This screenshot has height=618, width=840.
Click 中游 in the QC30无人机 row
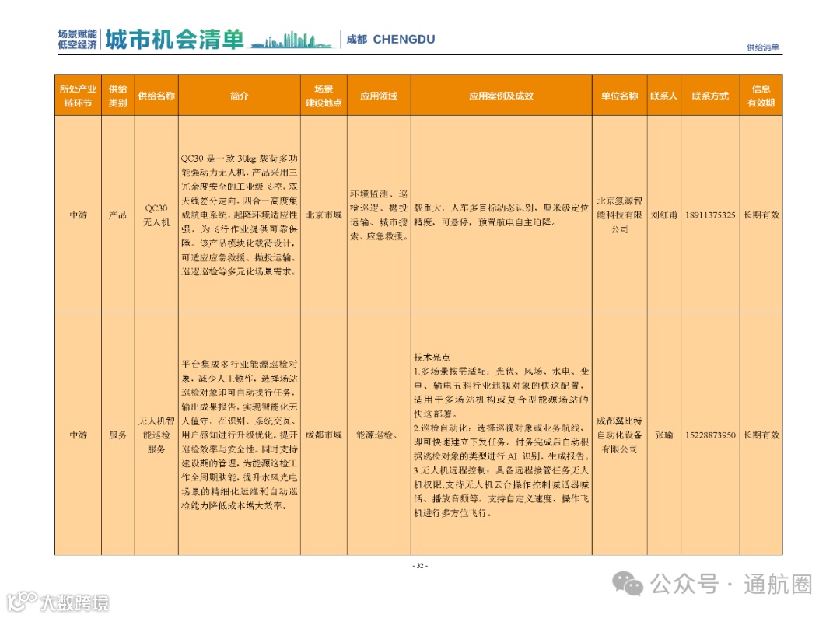click(79, 215)
